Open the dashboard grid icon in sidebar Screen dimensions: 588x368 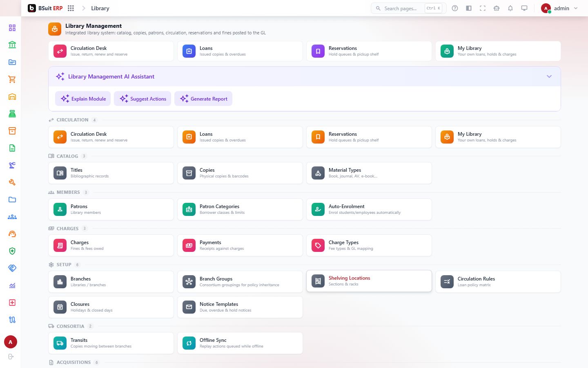pyautogui.click(x=12, y=28)
